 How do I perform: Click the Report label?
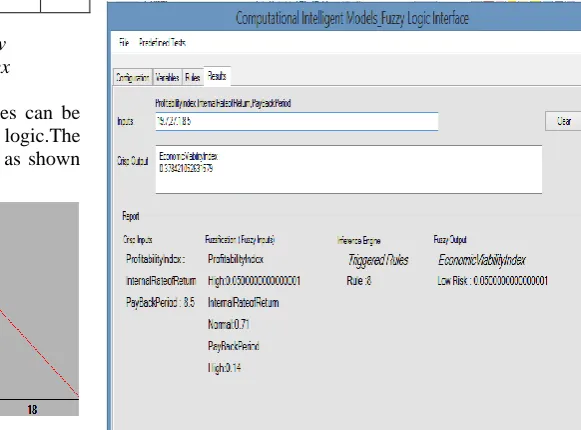pos(131,216)
